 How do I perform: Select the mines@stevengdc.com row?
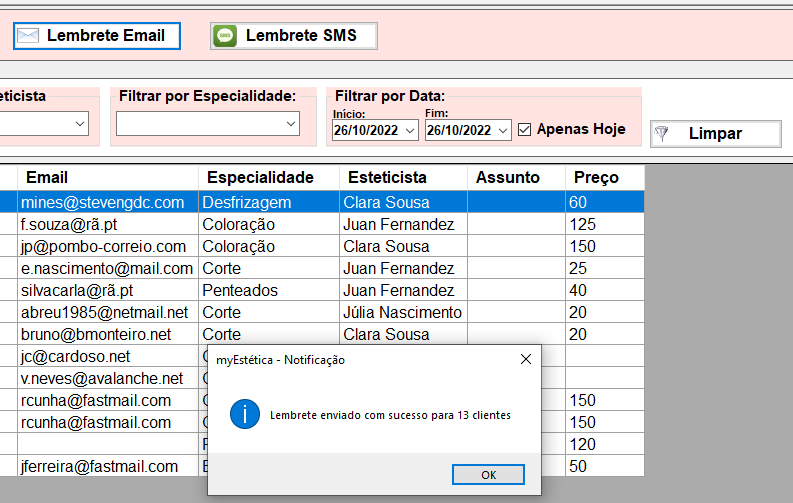tap(103, 202)
